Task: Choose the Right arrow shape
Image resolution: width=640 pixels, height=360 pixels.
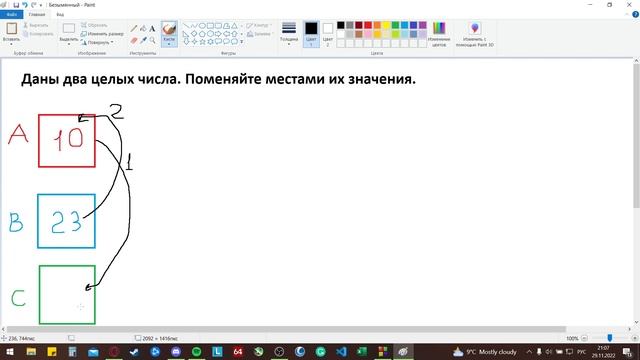Action: click(x=218, y=34)
